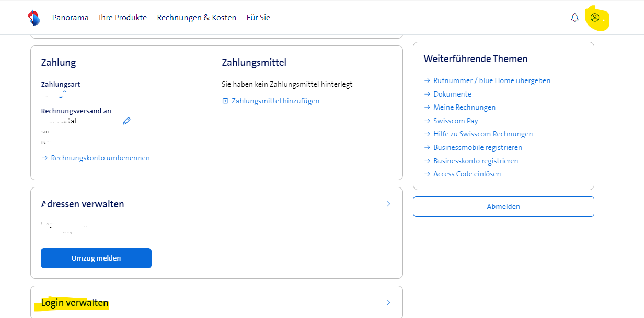Open Hilfe zu Swisscom Rechnungen
The width and height of the screenshot is (644, 318).
[x=482, y=134]
